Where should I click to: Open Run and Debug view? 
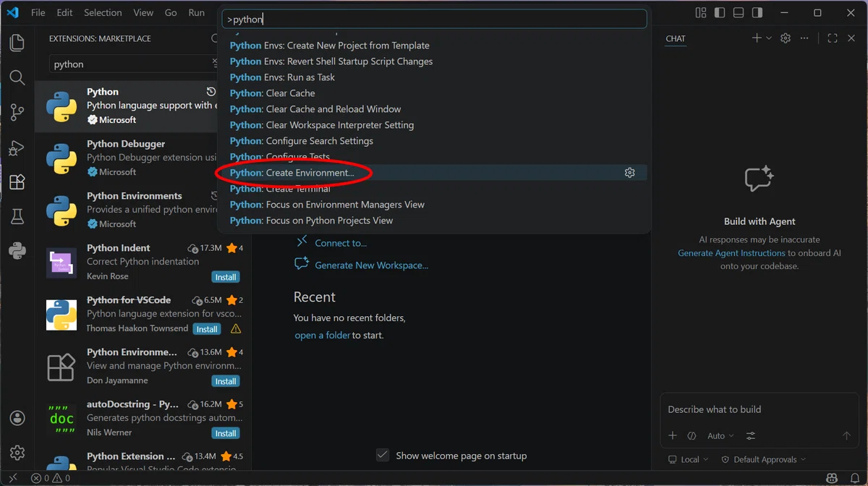[17, 148]
